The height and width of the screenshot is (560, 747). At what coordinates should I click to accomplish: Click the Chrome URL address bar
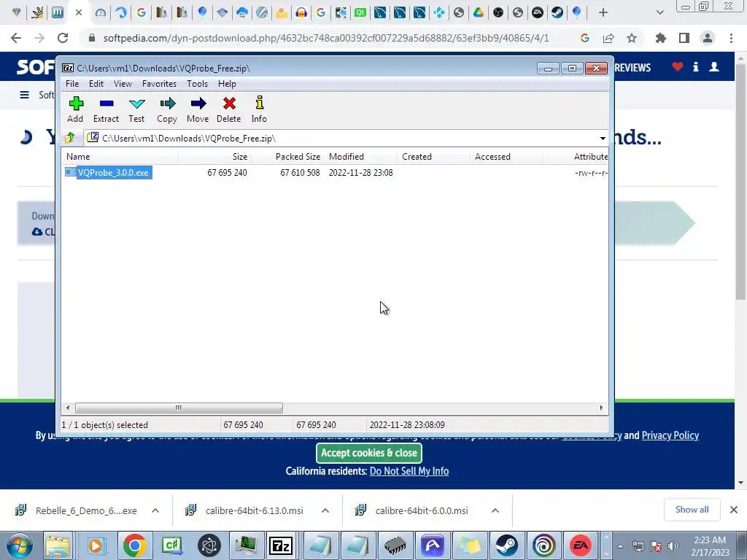(326, 38)
